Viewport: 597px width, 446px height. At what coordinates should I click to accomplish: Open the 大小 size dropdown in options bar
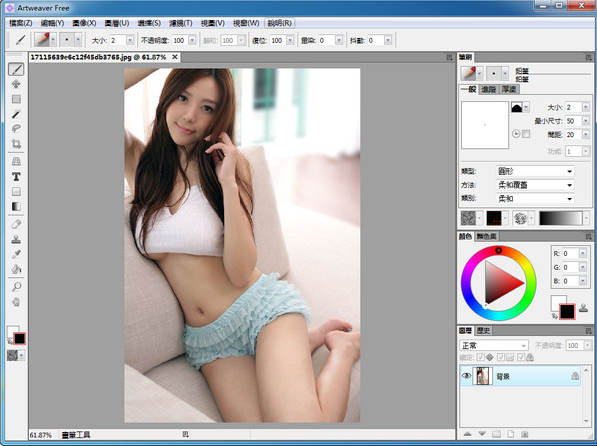(130, 40)
